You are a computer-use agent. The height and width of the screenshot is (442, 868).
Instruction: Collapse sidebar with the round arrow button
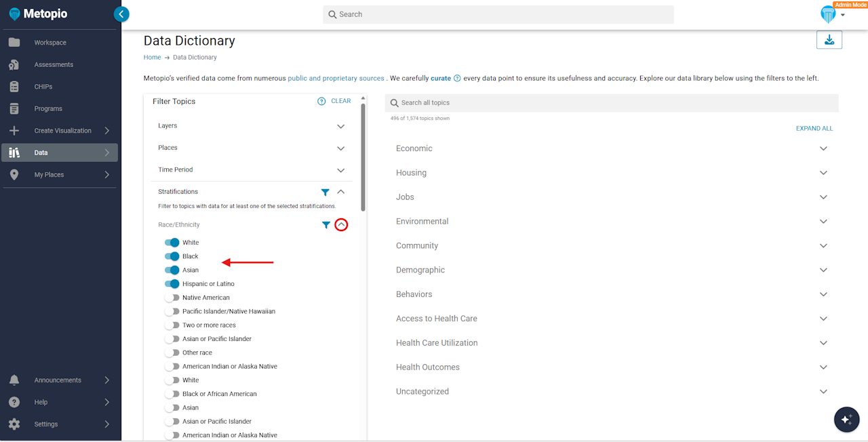click(121, 14)
